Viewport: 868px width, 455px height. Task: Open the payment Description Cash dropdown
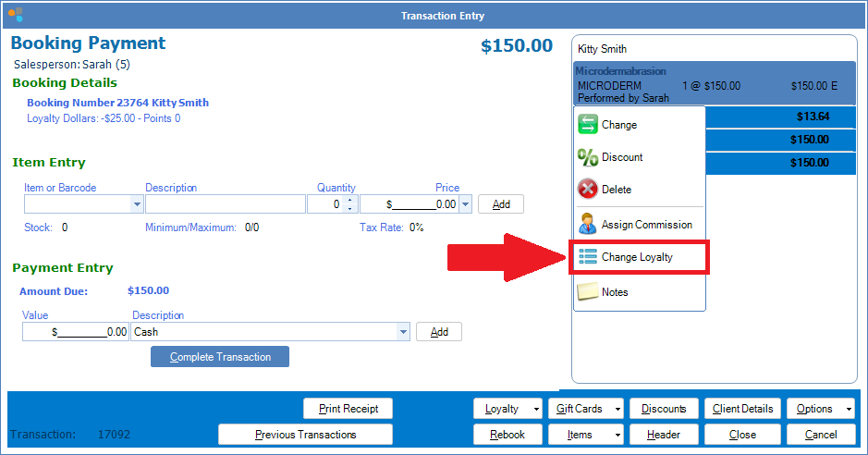point(403,332)
